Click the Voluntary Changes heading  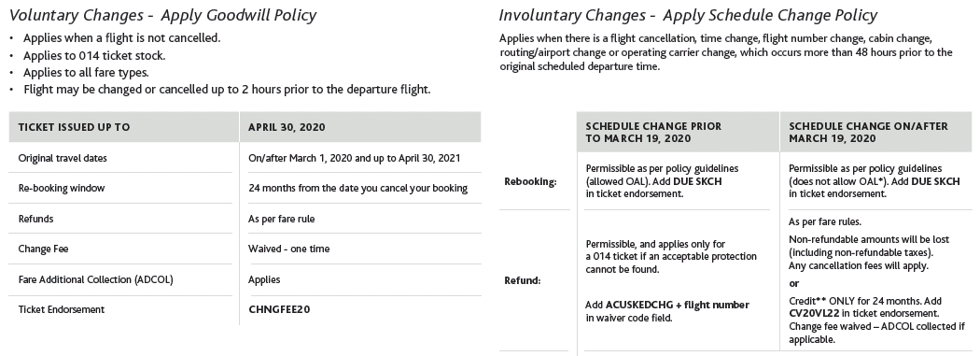(163, 15)
